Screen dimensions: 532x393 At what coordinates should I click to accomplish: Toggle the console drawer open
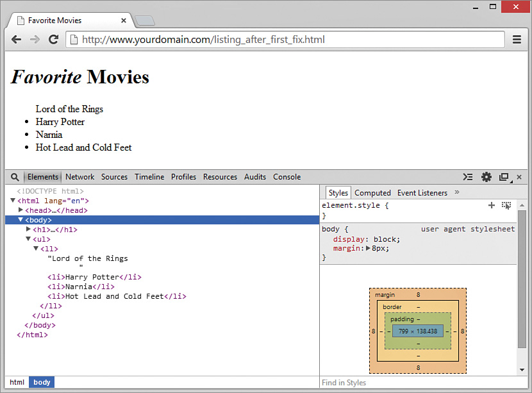(x=467, y=177)
